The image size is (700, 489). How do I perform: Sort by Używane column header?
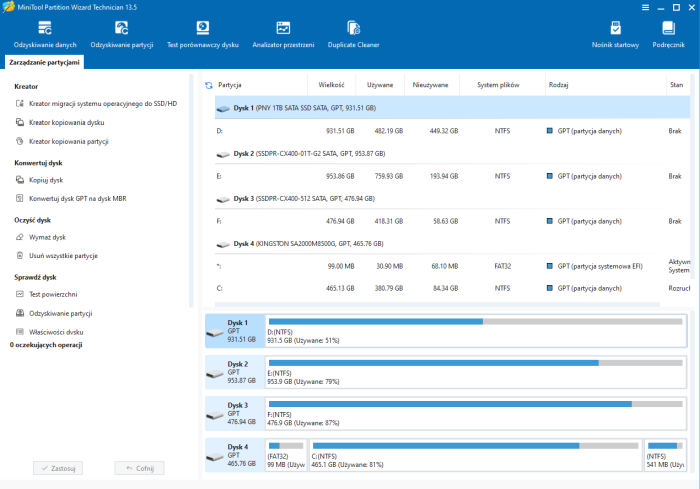click(380, 85)
